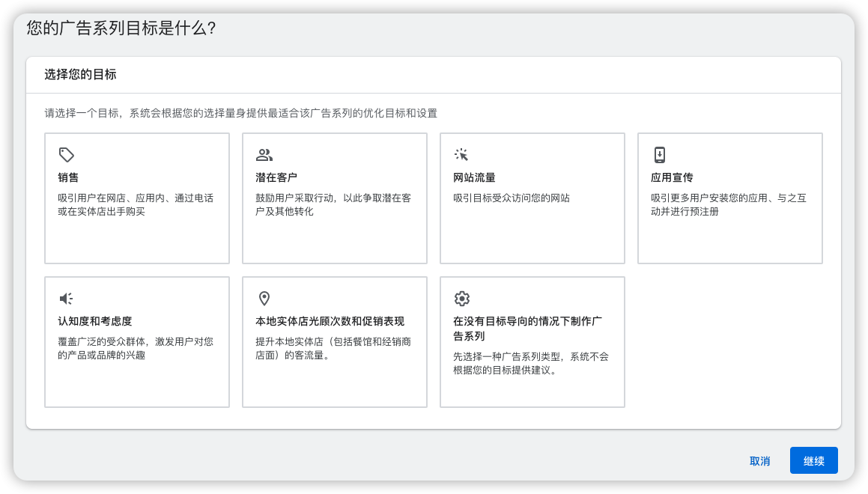This screenshot has width=868, height=494.
Task: Click the 应用宣传 card description text
Action: point(728,205)
